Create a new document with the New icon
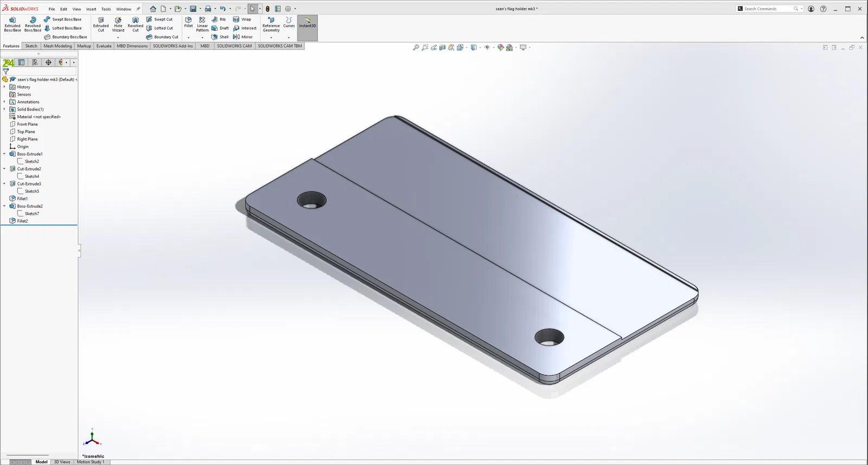The width and height of the screenshot is (868, 465). (x=163, y=9)
